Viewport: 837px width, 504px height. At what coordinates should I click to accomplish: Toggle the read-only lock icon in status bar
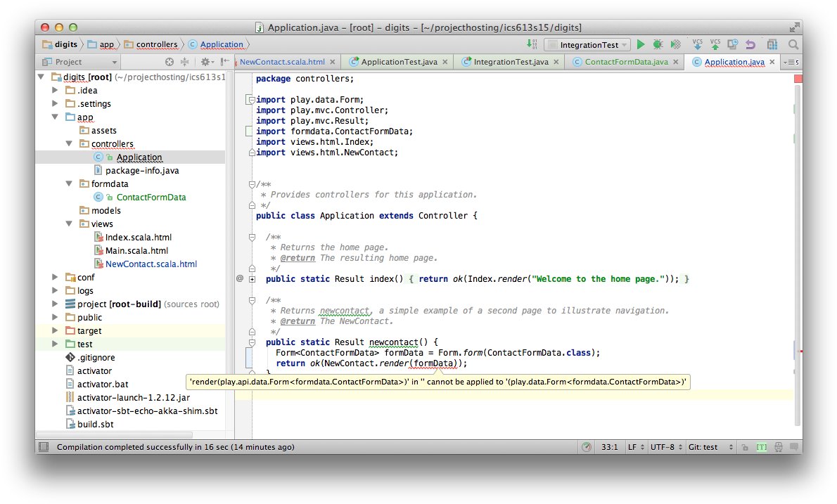[746, 447]
